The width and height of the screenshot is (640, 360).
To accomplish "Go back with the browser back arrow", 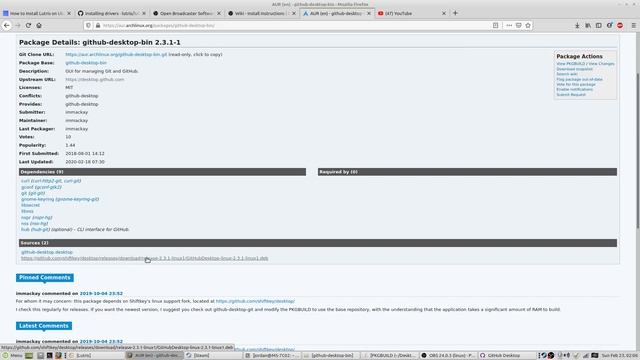I will click(7, 25).
